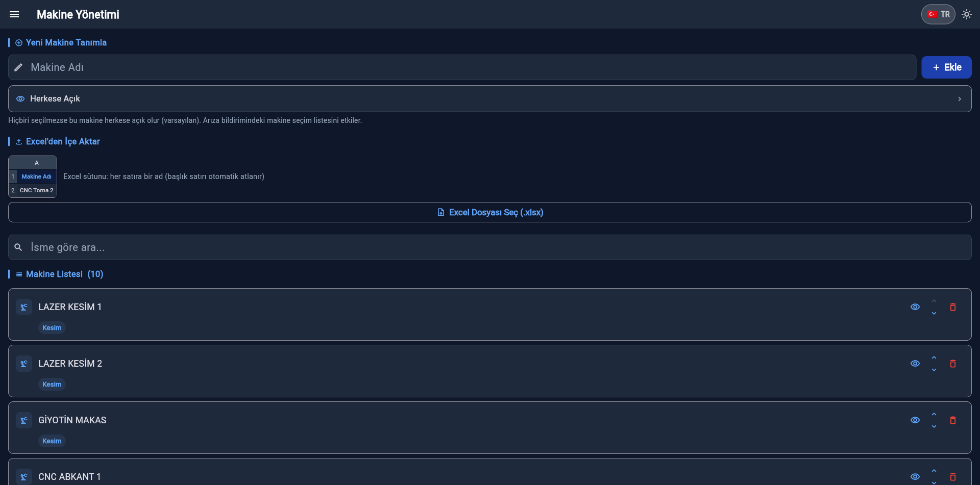The width and height of the screenshot is (980, 485).
Task: Click the eye icon beside Herkese Açık
Action: [20, 99]
